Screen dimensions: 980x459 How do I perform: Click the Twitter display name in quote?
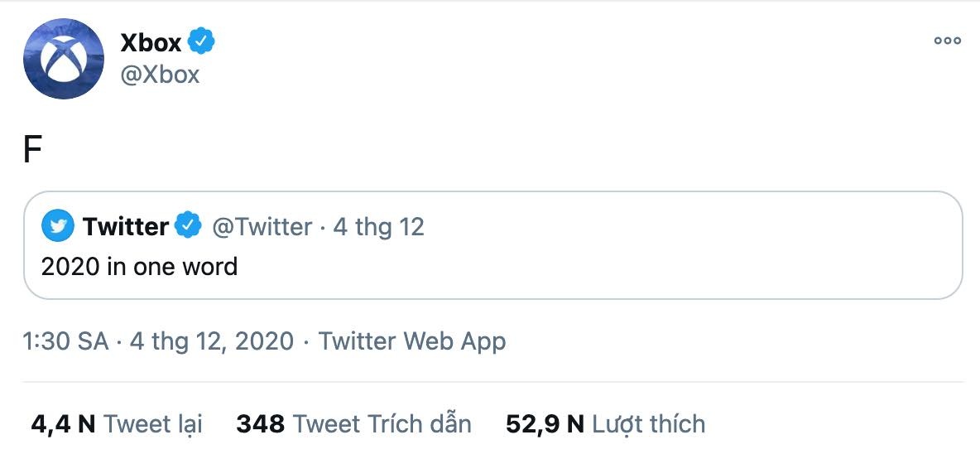click(126, 226)
